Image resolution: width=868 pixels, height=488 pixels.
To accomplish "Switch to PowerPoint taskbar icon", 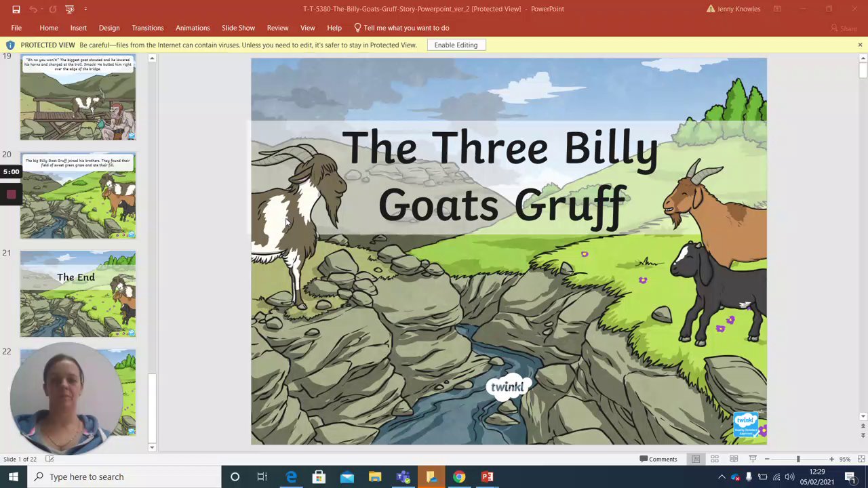I will pyautogui.click(x=487, y=476).
